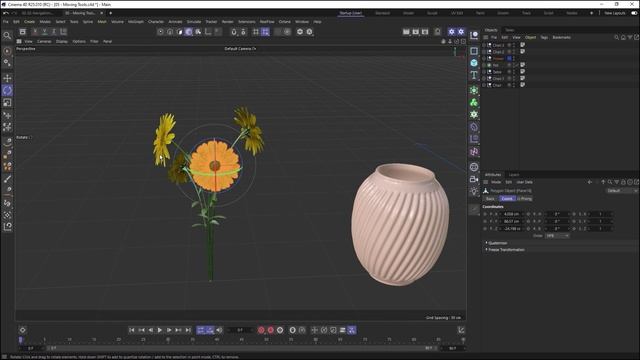The width and height of the screenshot is (640, 360).
Task: Click the Z-axis lock icon
Action: pyautogui.click(x=54, y=31)
